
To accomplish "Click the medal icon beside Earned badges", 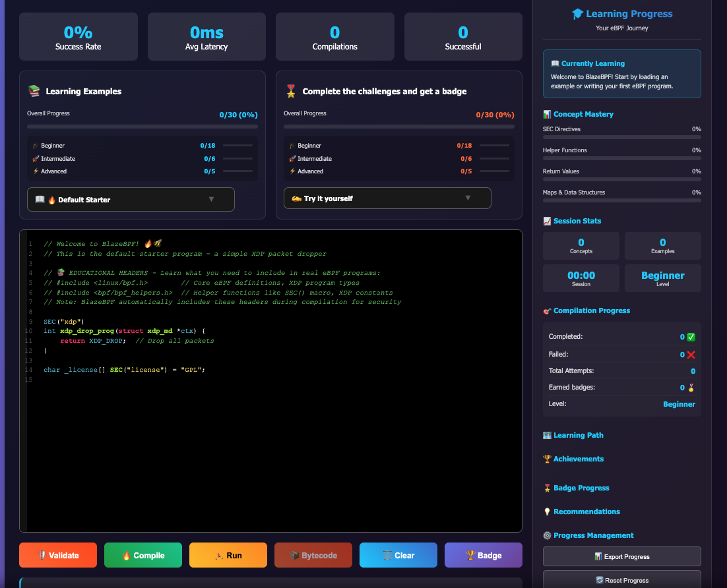I will 691,388.
